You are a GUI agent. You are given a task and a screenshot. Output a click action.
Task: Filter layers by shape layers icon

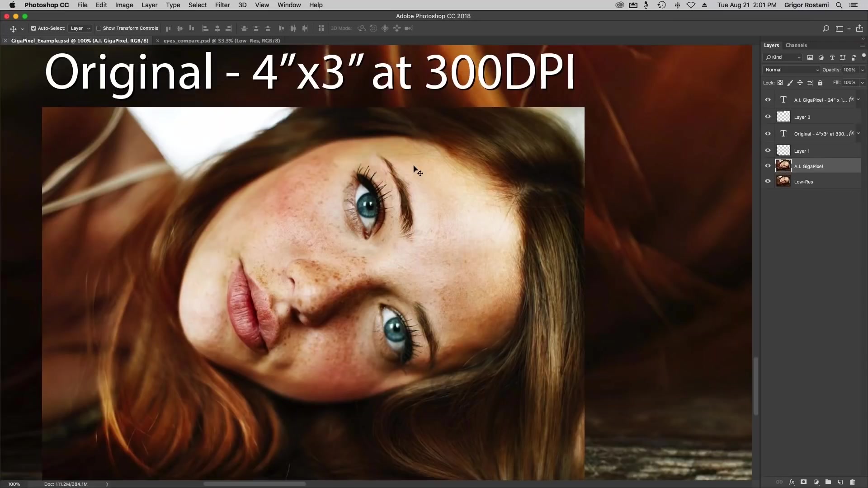pos(843,57)
